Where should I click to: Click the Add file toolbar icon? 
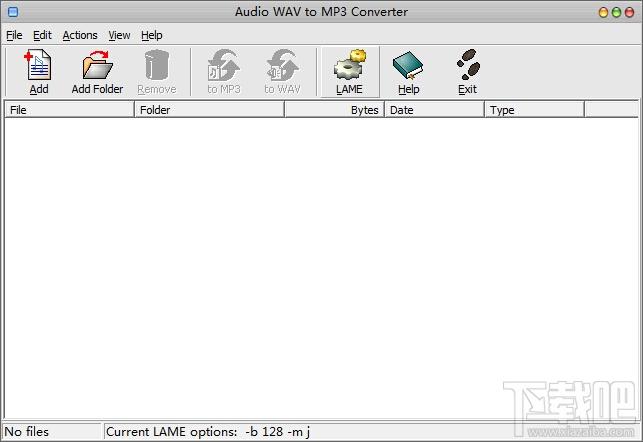pos(39,65)
